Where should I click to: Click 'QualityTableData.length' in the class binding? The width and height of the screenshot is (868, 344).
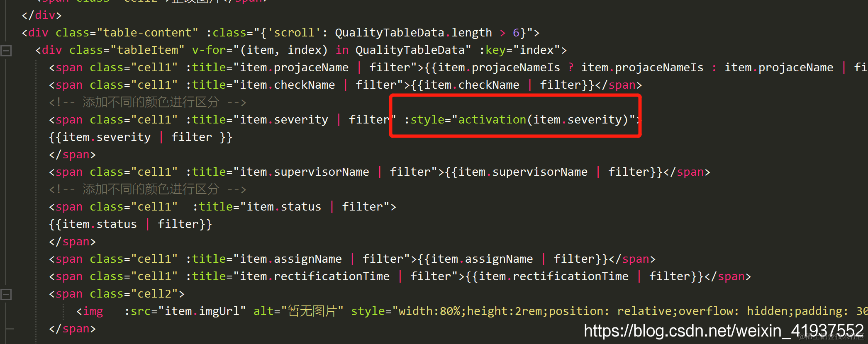pyautogui.click(x=413, y=33)
